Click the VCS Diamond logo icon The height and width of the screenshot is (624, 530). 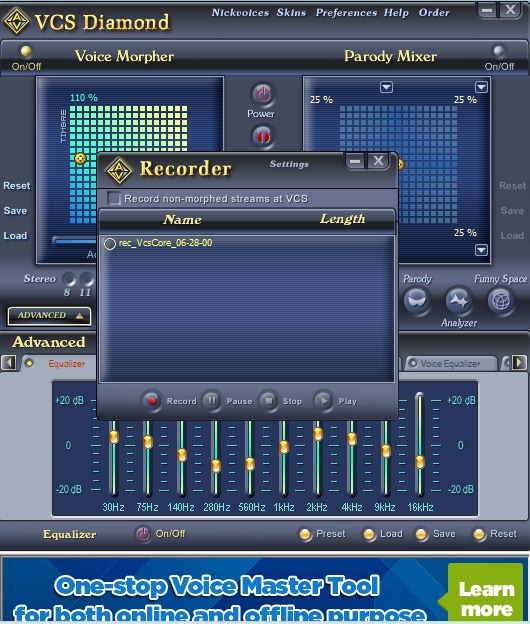coord(16,21)
